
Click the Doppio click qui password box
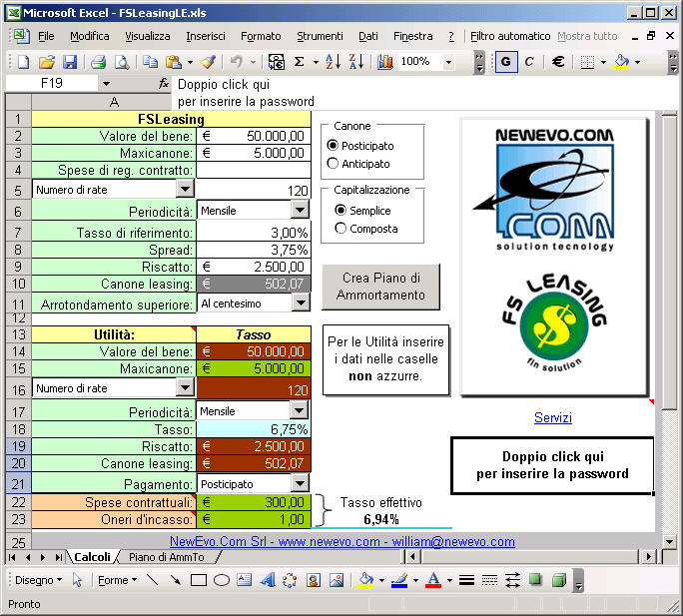click(x=552, y=465)
